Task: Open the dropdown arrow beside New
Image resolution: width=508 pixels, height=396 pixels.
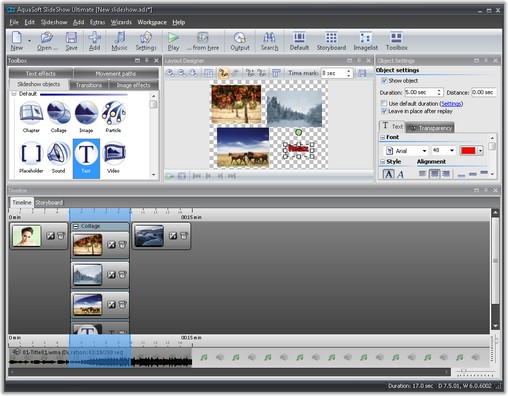Action: pos(29,40)
